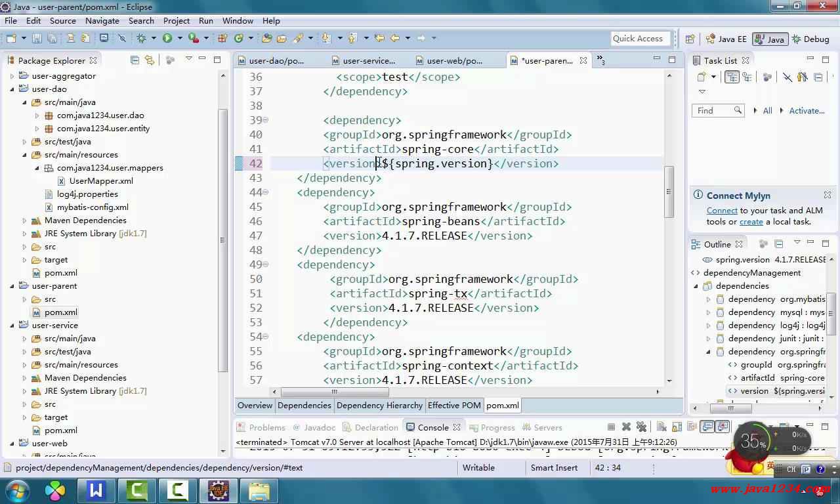This screenshot has height=504, width=840.
Task: Toggle Show Console on standard error change
Action: pos(723,427)
